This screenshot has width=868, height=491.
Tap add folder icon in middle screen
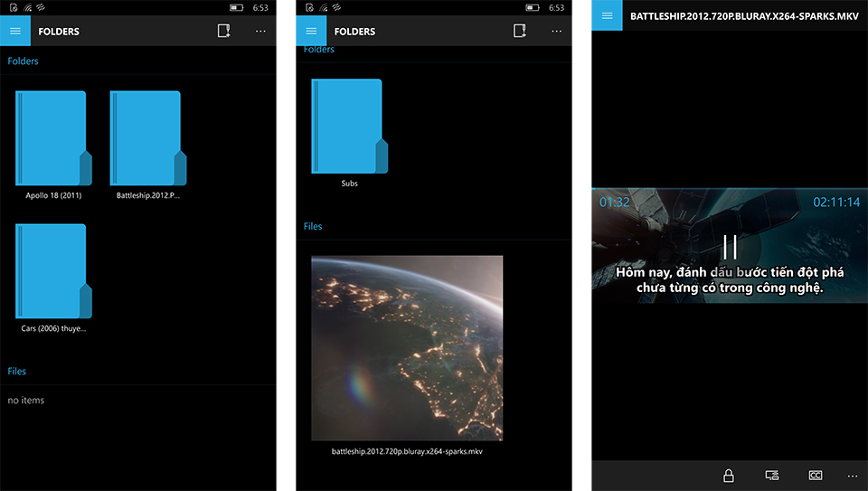click(520, 31)
